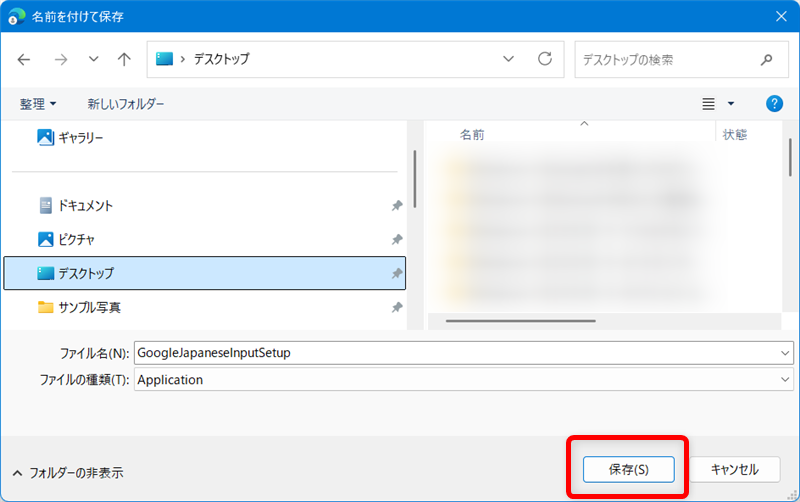Click デスクトップ in the address bar path
Screen dimensions: 800x502
click(221, 59)
